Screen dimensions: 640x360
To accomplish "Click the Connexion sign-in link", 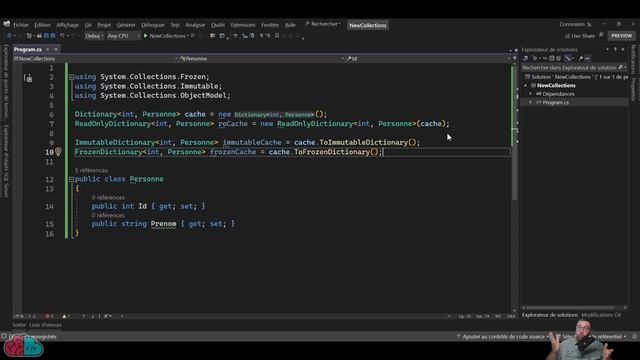I will pos(572,24).
